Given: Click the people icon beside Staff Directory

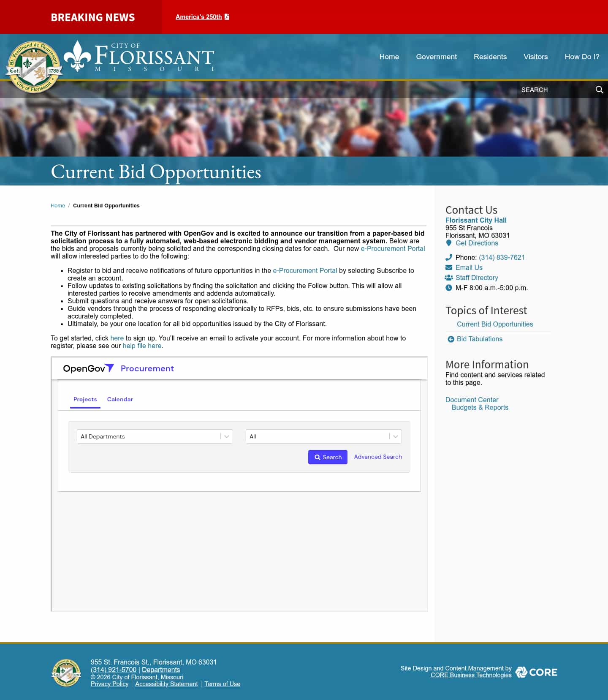Looking at the screenshot, I should (449, 278).
